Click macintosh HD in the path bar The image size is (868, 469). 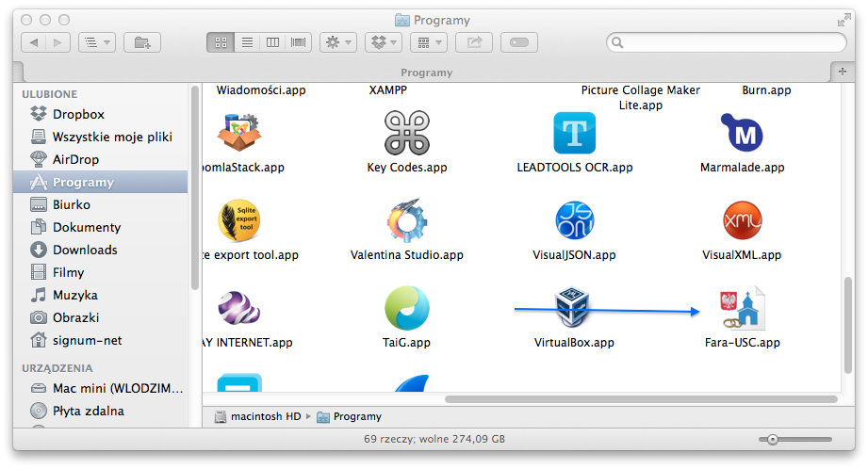[258, 416]
